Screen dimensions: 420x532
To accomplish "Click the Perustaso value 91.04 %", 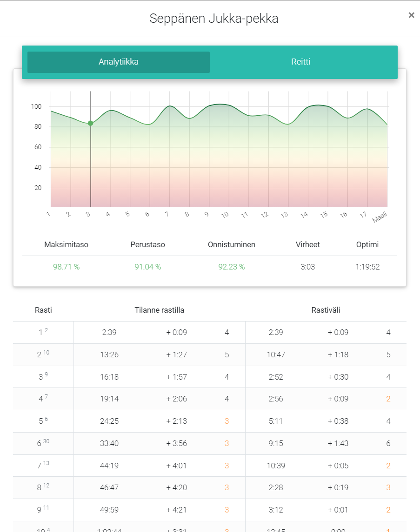I will pyautogui.click(x=147, y=267).
